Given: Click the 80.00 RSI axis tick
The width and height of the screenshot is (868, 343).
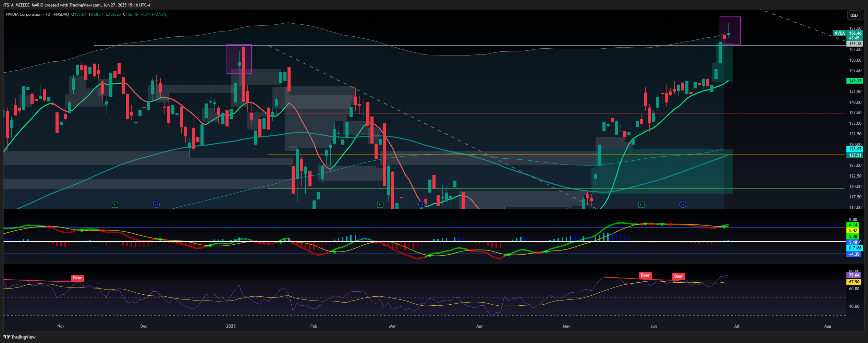Looking at the screenshot, I should point(854,271).
